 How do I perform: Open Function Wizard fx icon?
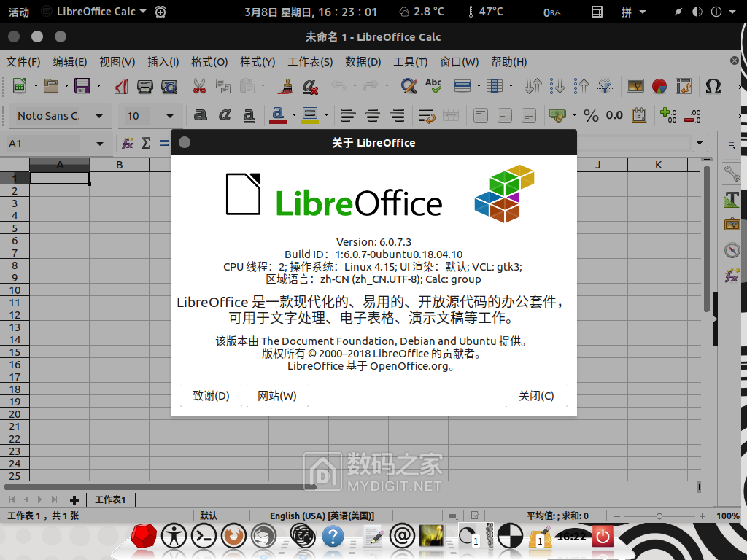[127, 143]
